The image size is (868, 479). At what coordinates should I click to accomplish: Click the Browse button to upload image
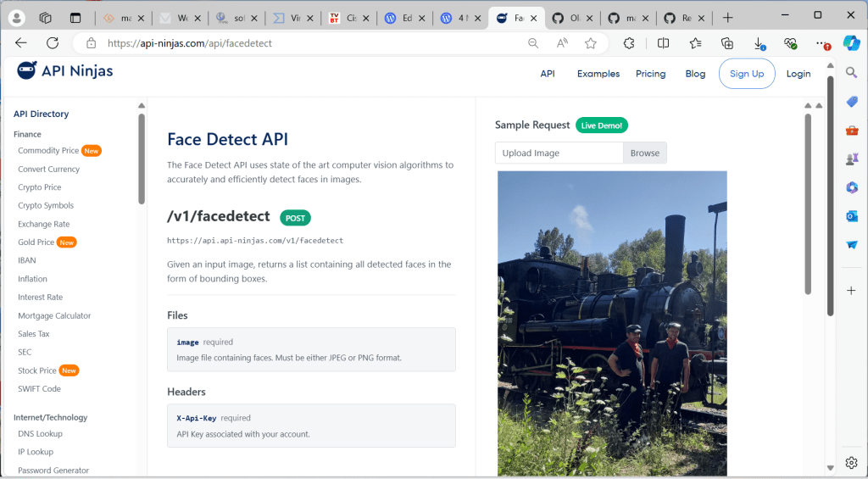coord(644,153)
